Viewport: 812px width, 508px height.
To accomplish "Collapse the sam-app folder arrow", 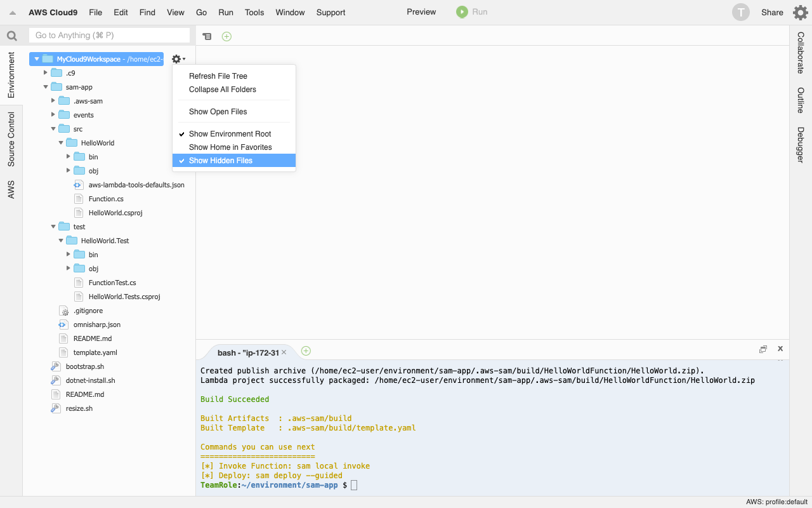I will tap(46, 87).
